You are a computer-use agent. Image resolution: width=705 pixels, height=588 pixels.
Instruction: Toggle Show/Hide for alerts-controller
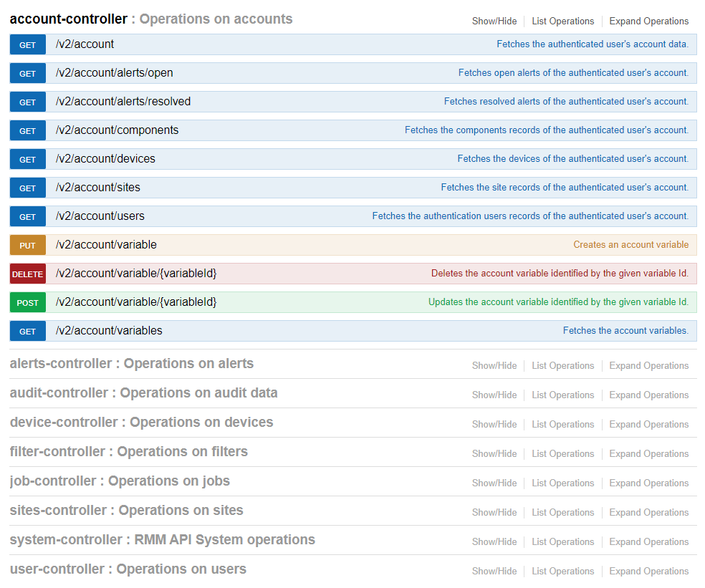pyautogui.click(x=494, y=365)
